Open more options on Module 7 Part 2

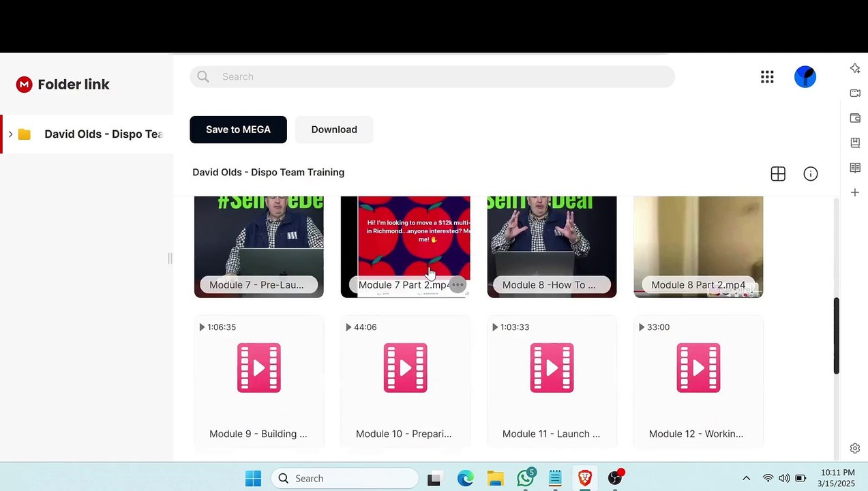[458, 285]
